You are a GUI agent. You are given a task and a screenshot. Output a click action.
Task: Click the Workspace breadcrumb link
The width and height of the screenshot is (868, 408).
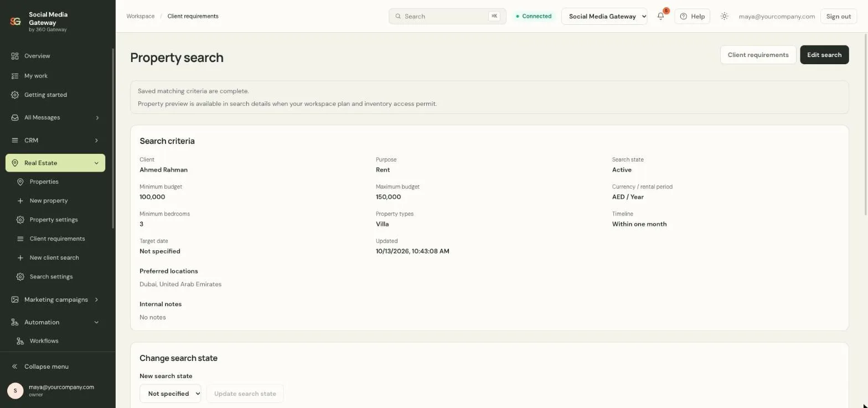(141, 16)
